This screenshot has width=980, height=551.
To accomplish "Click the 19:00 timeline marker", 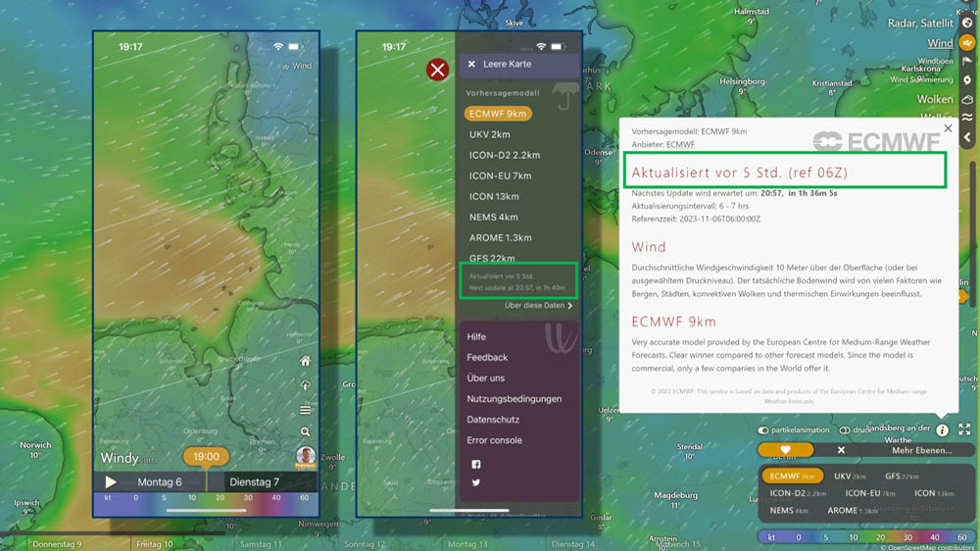I will 206,457.
